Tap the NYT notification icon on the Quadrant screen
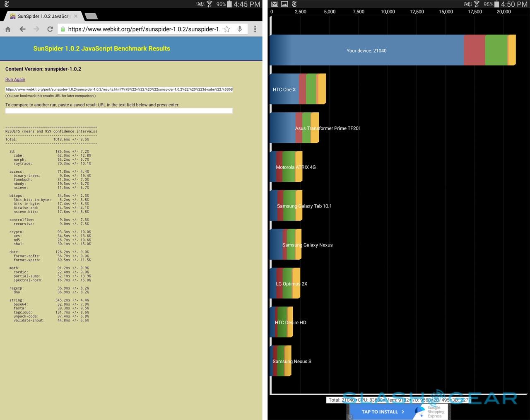 click(294, 4)
